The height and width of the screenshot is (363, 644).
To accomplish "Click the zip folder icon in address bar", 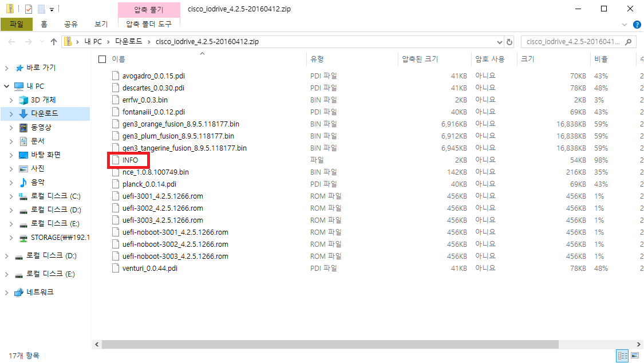I will [68, 41].
